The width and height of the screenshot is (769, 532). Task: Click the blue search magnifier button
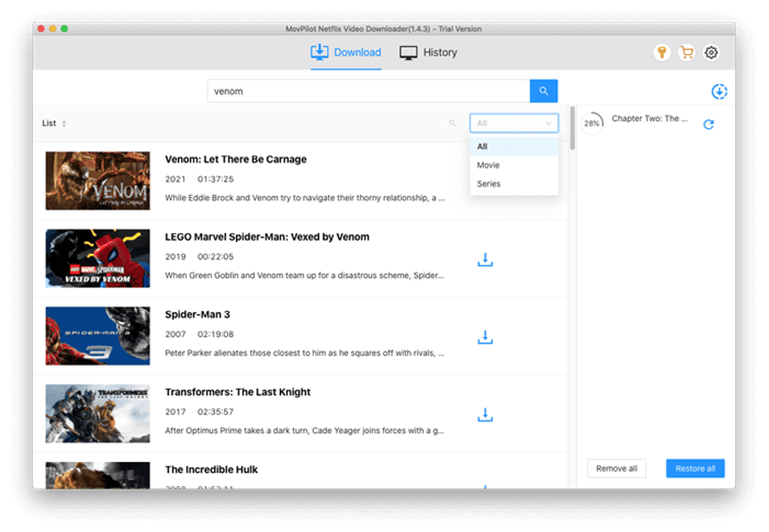[x=544, y=90]
